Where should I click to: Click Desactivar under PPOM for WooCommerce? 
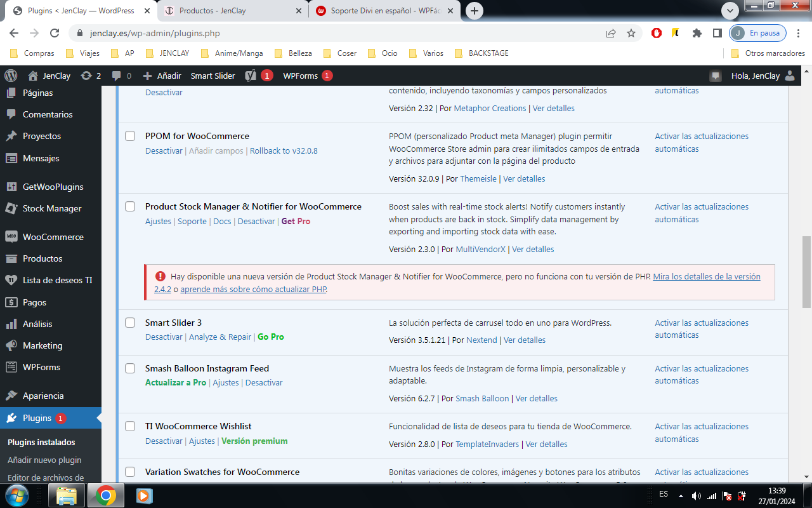click(164, 151)
